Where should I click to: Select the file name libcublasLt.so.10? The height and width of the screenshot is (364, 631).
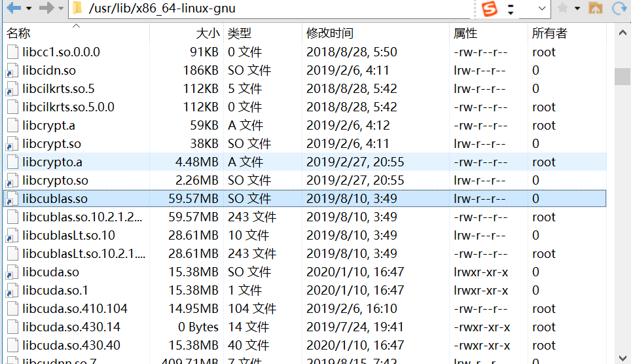(69, 235)
